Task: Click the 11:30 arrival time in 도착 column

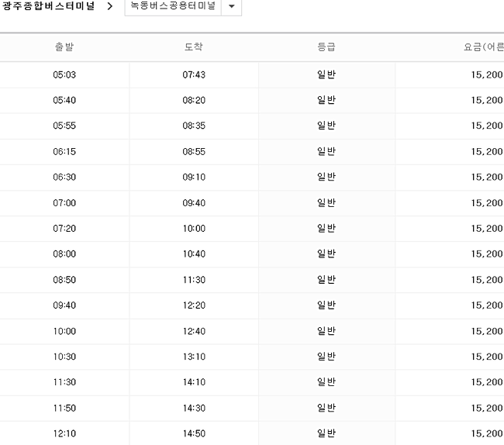Action: (x=194, y=280)
